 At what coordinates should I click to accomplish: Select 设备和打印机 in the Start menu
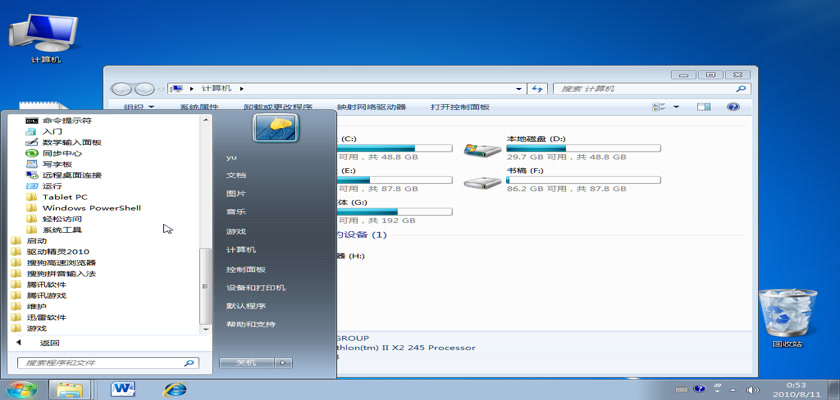[255, 287]
